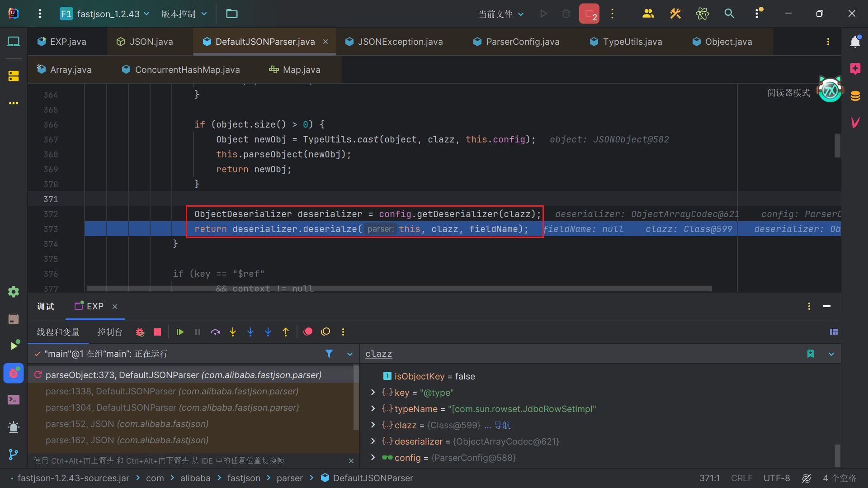Open the Debug tool window bug icon
The width and height of the screenshot is (868, 488).
(14, 373)
